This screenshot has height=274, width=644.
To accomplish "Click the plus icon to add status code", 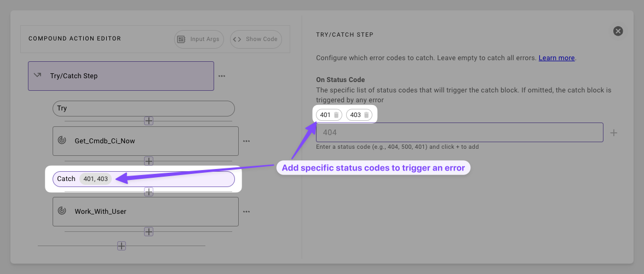I will (x=613, y=133).
